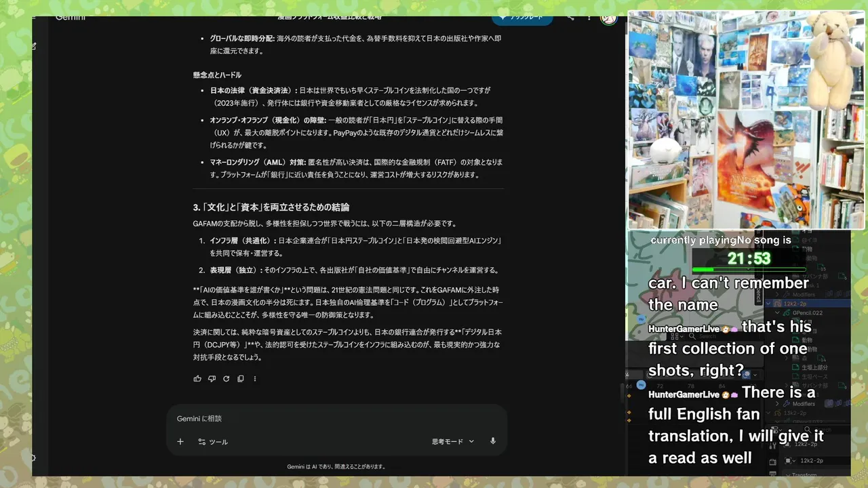Open the header three-dot menu
The height and width of the screenshot is (488, 868).
tap(588, 18)
